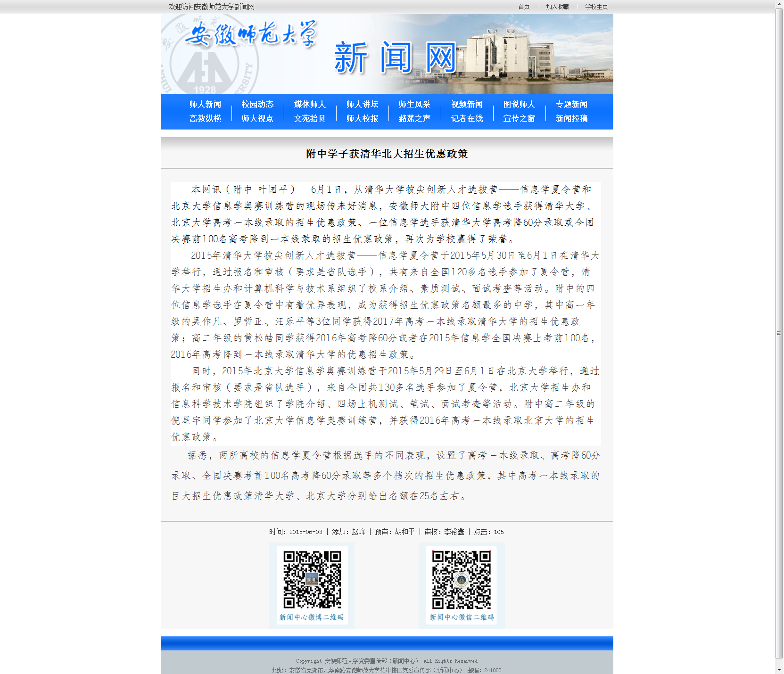Open the 首页 link in top bar
784x674 pixels.
pos(524,7)
